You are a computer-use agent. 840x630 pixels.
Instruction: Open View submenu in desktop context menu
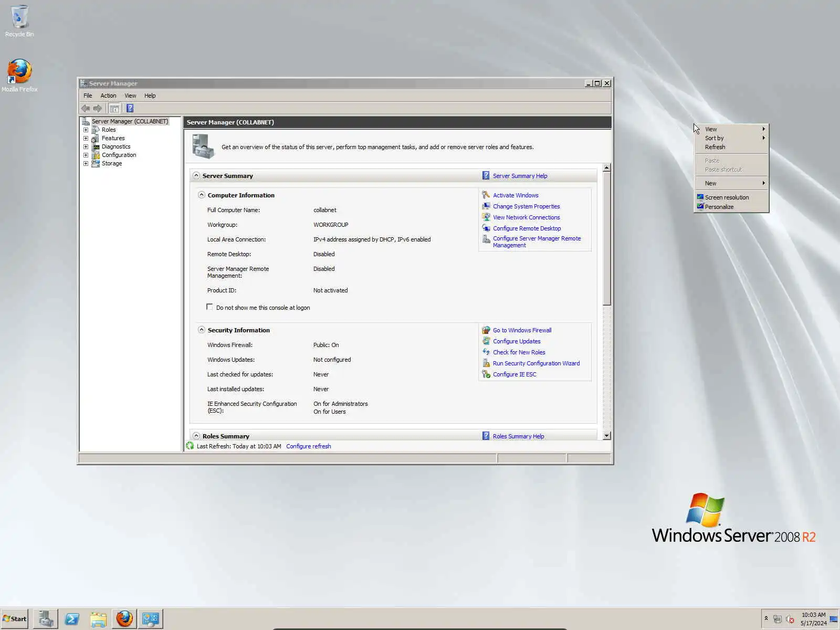(x=731, y=129)
